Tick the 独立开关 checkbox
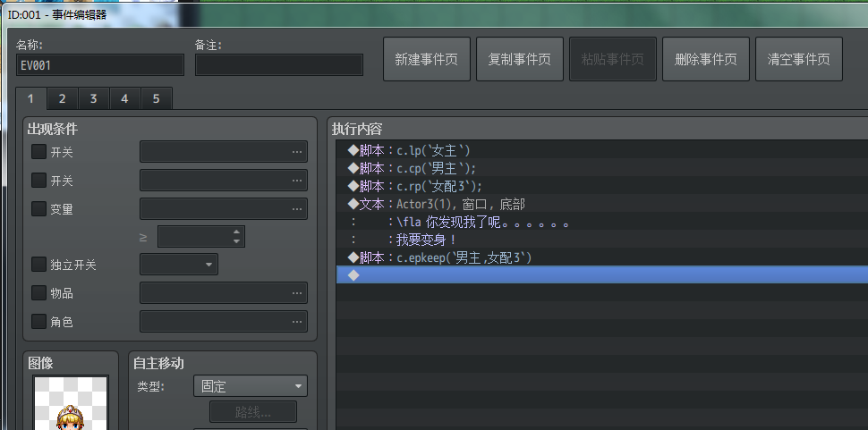The width and height of the screenshot is (868, 430). coord(38,265)
